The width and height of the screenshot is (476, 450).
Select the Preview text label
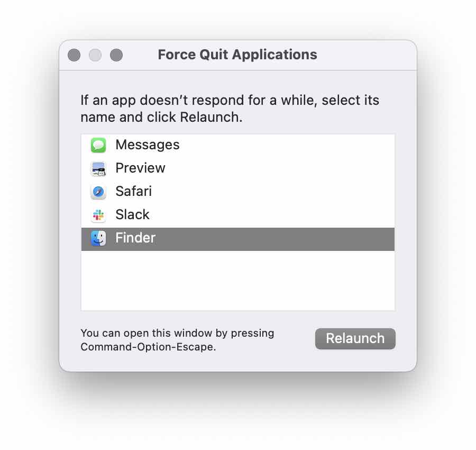click(141, 168)
